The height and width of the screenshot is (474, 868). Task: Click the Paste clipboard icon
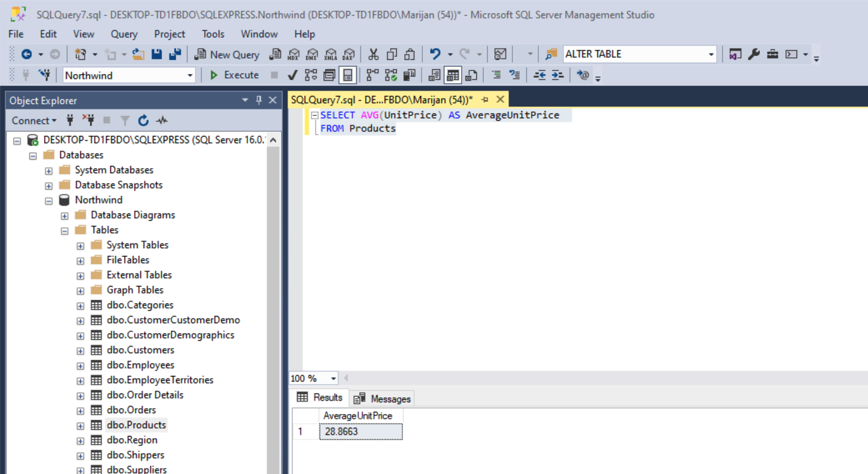click(x=410, y=55)
